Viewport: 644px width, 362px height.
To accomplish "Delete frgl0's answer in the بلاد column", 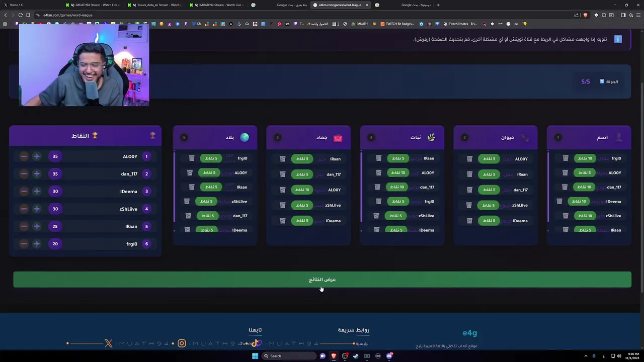I will tap(192, 158).
